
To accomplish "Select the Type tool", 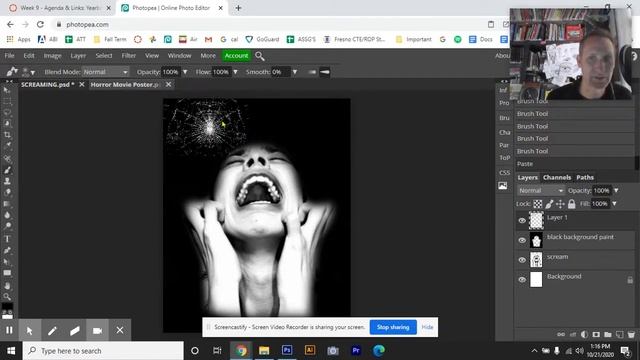I will pyautogui.click(x=7, y=239).
